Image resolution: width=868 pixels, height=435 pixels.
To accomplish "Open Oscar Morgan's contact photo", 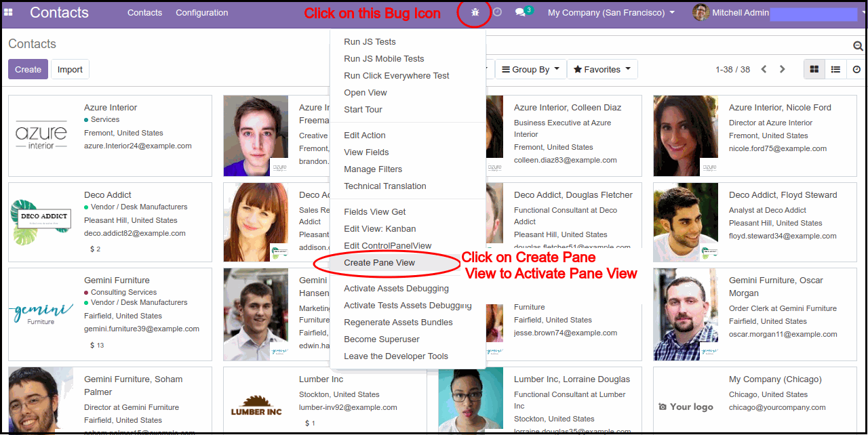I will pyautogui.click(x=686, y=314).
